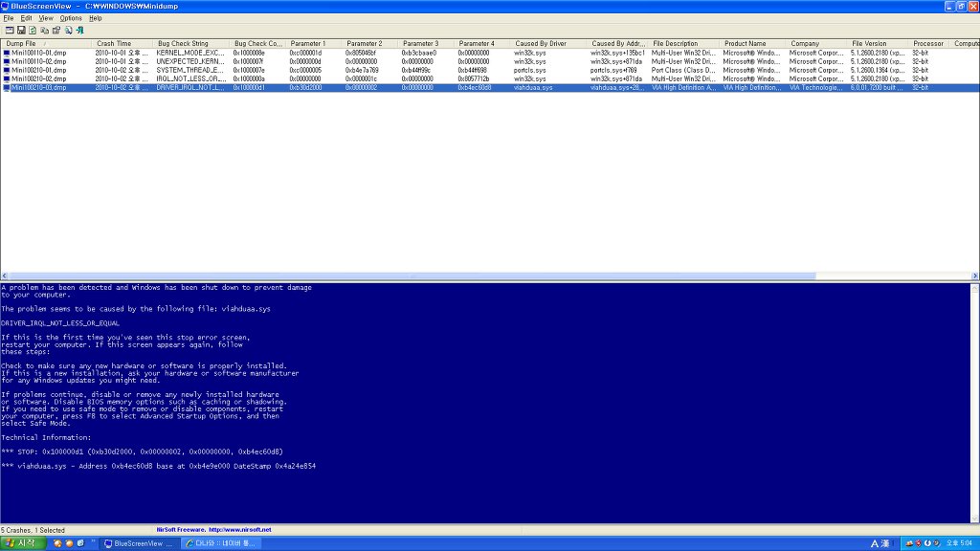Image resolution: width=980 pixels, height=551 pixels.
Task: Click the KERNEL_MODE_EXC... bug check cell
Action: (x=190, y=54)
